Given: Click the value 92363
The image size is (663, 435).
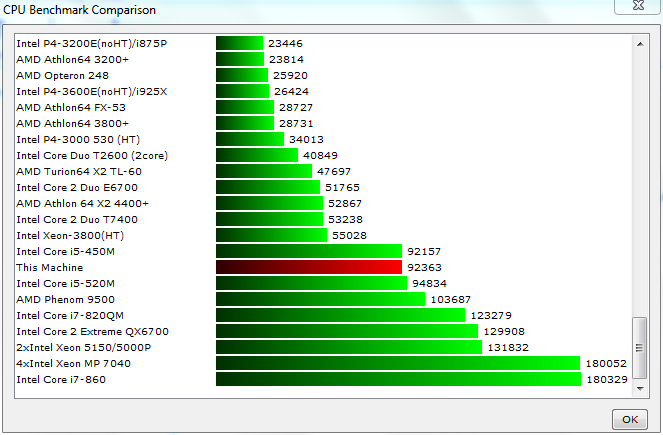Looking at the screenshot, I should click(424, 268).
